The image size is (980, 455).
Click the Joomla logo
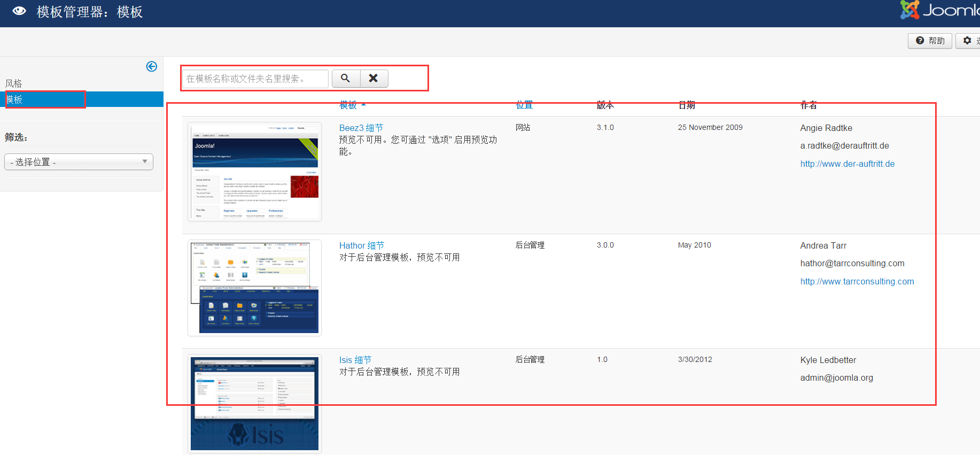(x=939, y=10)
